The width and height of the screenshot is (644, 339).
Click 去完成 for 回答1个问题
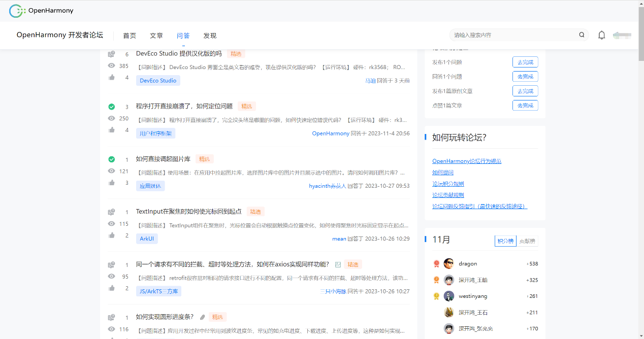pos(525,77)
